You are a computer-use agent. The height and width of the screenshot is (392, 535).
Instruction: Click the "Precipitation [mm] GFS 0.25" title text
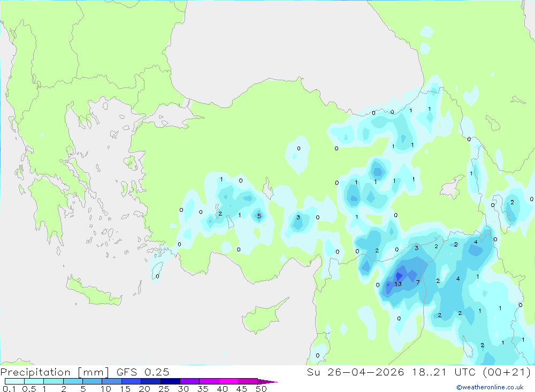85,372
